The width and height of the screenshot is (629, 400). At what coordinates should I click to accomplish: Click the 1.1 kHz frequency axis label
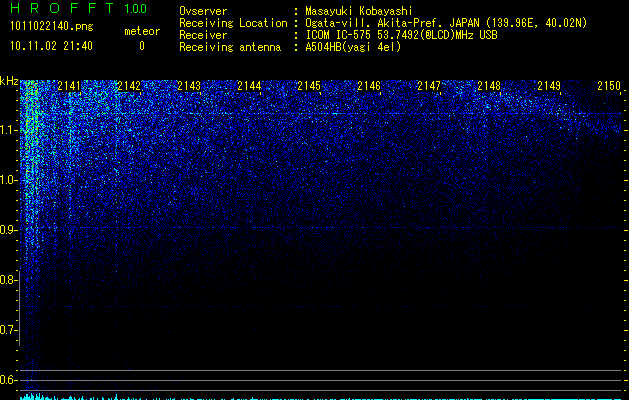(x=8, y=130)
